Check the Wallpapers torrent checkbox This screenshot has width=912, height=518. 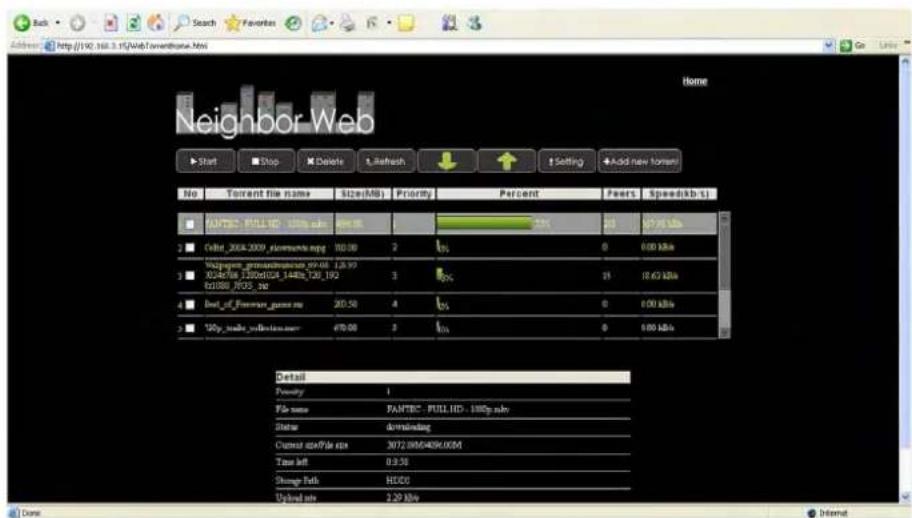point(189,275)
